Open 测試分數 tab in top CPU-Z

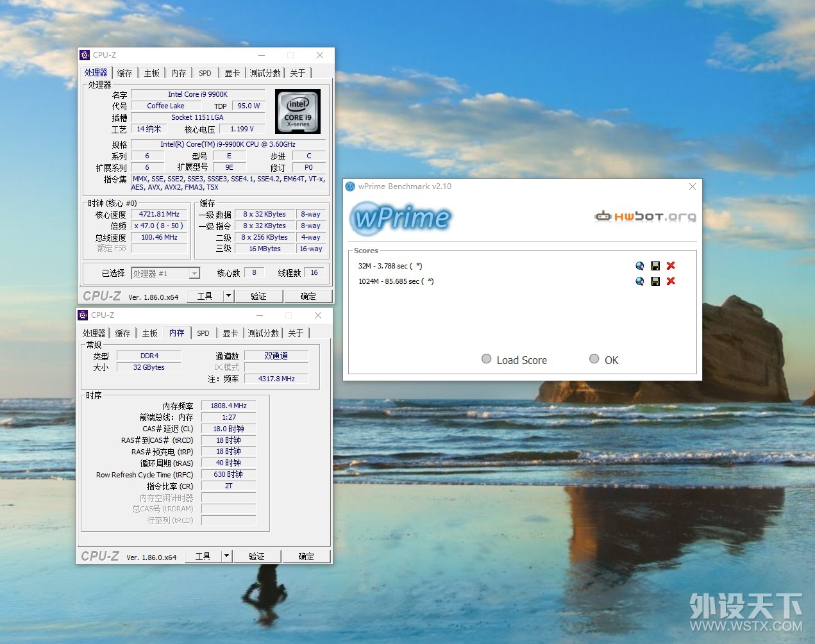point(265,73)
